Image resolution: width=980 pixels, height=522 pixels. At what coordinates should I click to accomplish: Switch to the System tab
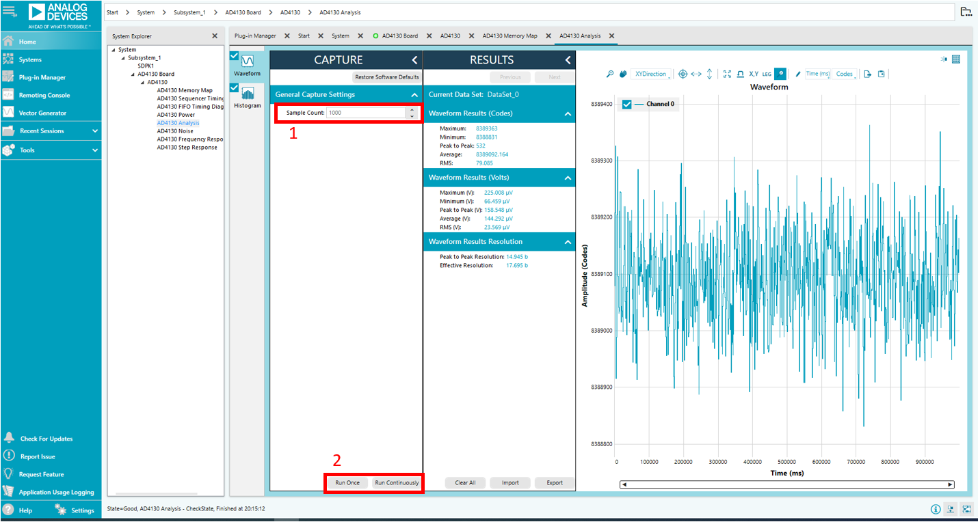point(341,36)
